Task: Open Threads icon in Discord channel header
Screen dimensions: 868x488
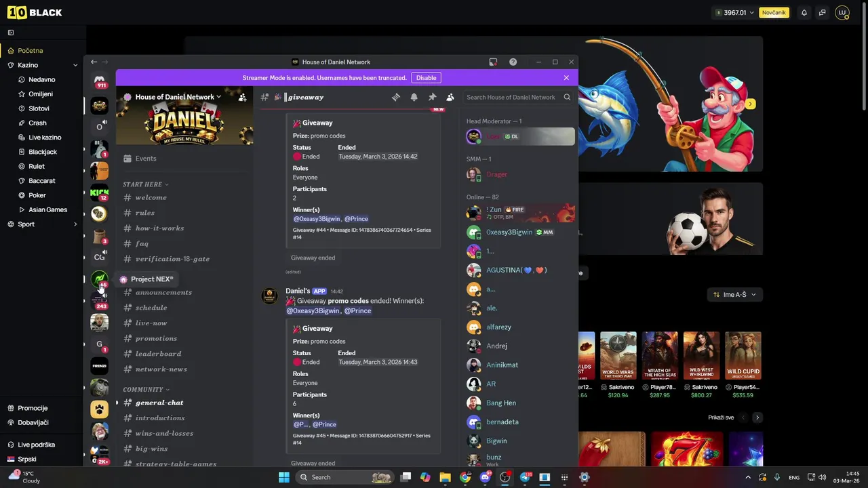Action: point(396,97)
